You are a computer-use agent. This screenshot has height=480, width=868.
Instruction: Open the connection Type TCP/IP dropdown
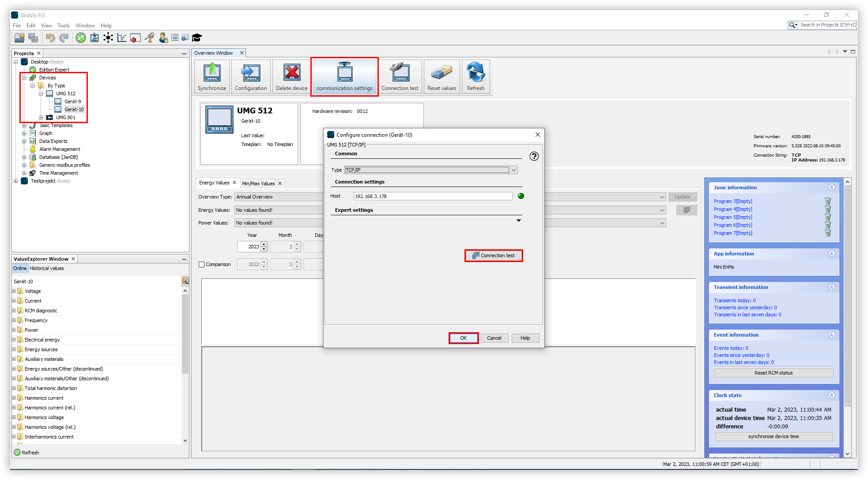(514, 170)
